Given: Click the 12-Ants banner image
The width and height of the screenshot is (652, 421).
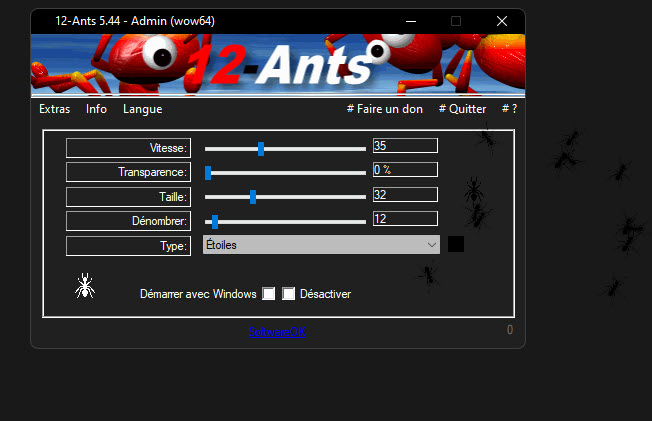Looking at the screenshot, I should [x=277, y=64].
